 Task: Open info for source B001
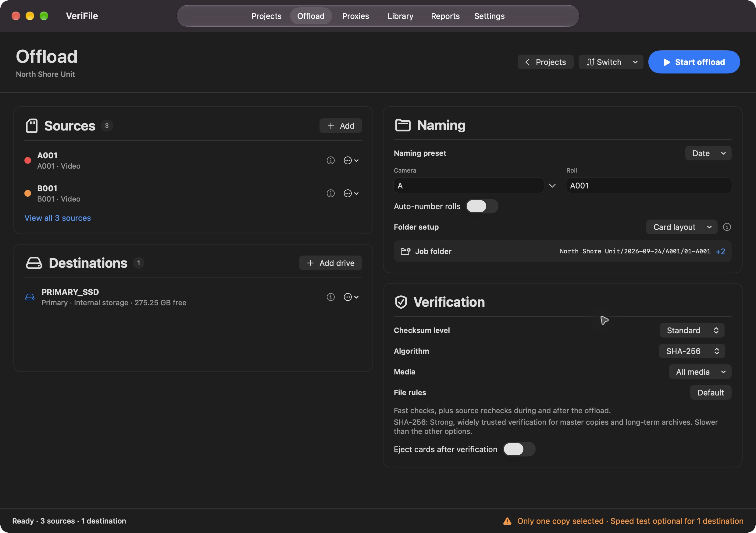[330, 193]
